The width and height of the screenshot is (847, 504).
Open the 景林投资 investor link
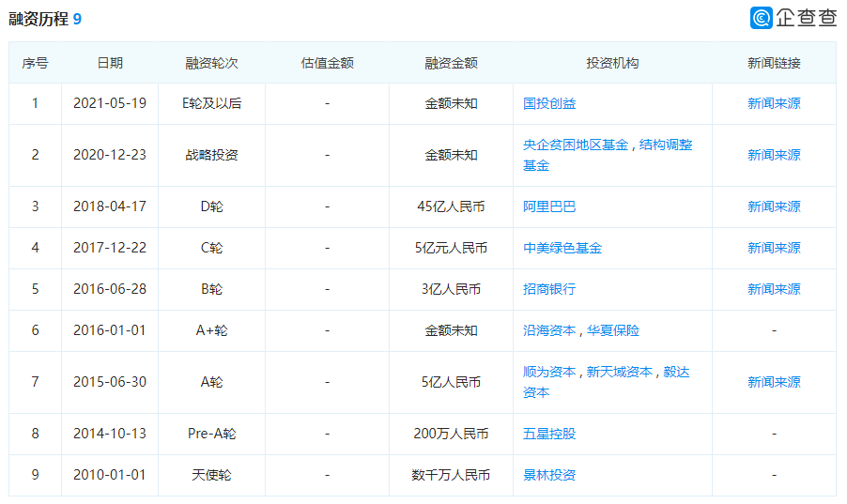click(548, 475)
